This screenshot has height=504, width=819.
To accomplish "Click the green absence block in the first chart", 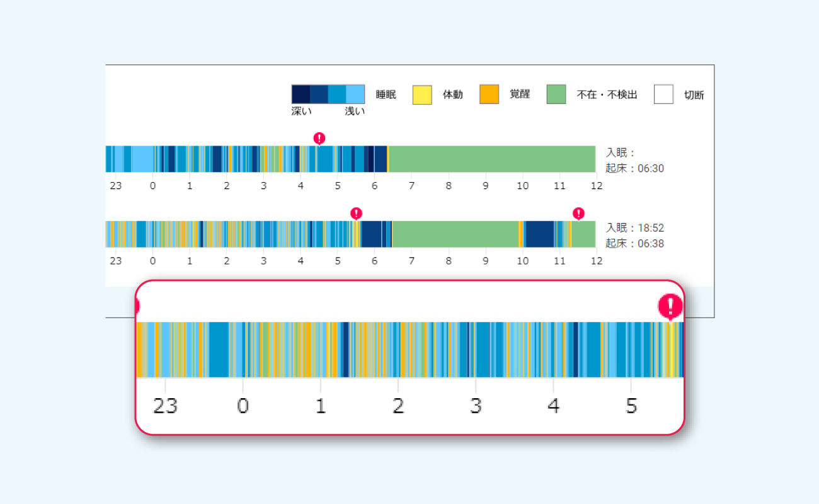I will tap(491, 159).
